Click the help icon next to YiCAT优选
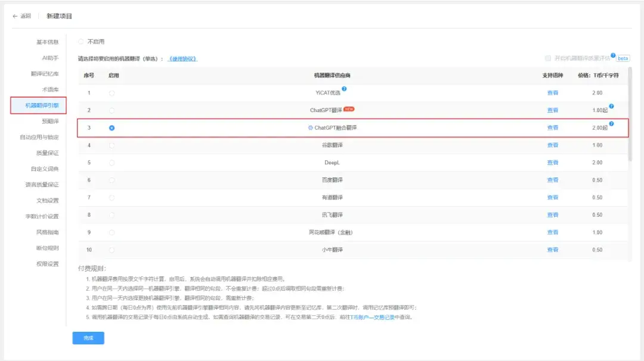 tap(344, 88)
